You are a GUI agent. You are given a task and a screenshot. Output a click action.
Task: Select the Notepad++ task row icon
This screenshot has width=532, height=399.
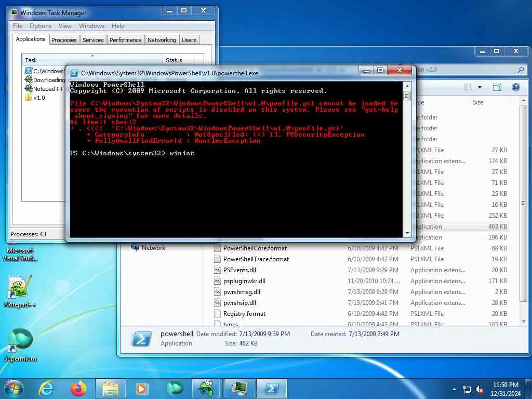[x=29, y=88]
